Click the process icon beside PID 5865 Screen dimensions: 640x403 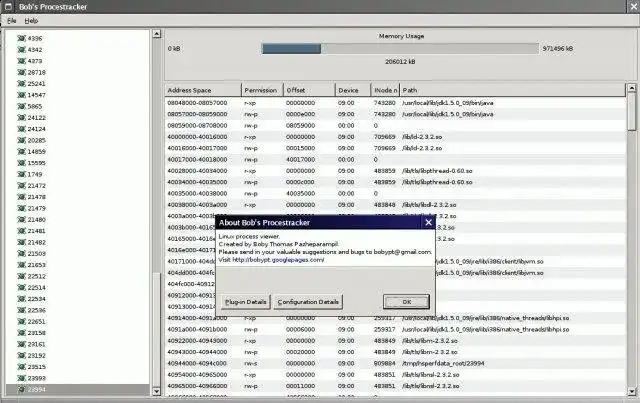[x=22, y=106]
